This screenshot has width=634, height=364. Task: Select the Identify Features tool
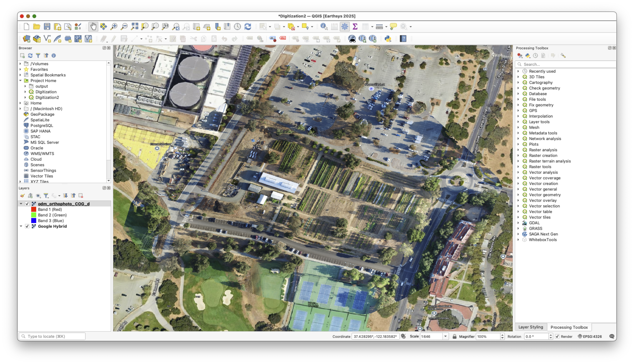pyautogui.click(x=324, y=27)
